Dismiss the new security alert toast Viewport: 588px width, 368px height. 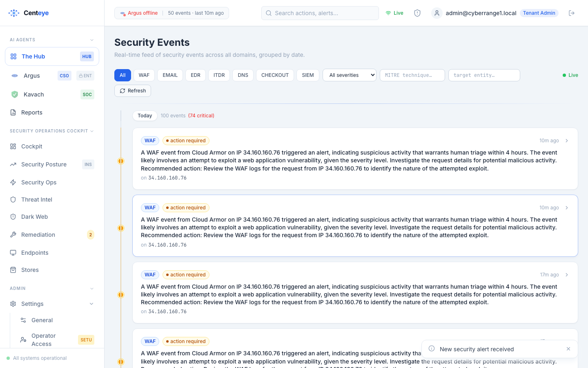(x=568, y=349)
